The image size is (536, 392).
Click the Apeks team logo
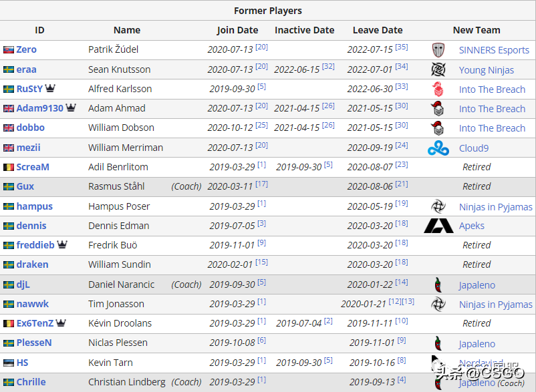click(438, 226)
